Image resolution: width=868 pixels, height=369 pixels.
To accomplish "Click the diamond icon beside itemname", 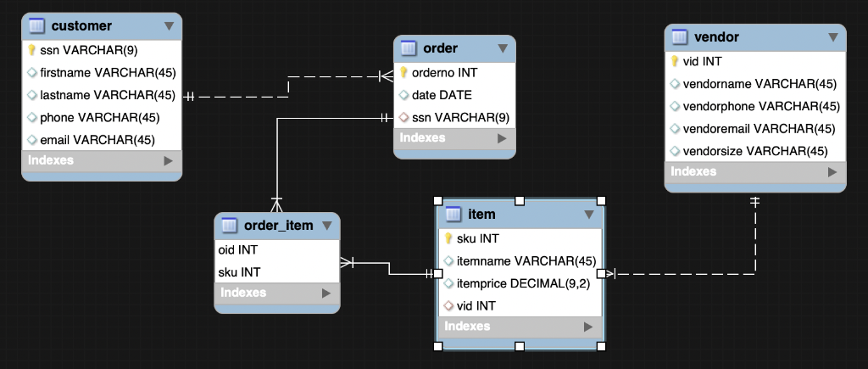I will pyautogui.click(x=448, y=261).
